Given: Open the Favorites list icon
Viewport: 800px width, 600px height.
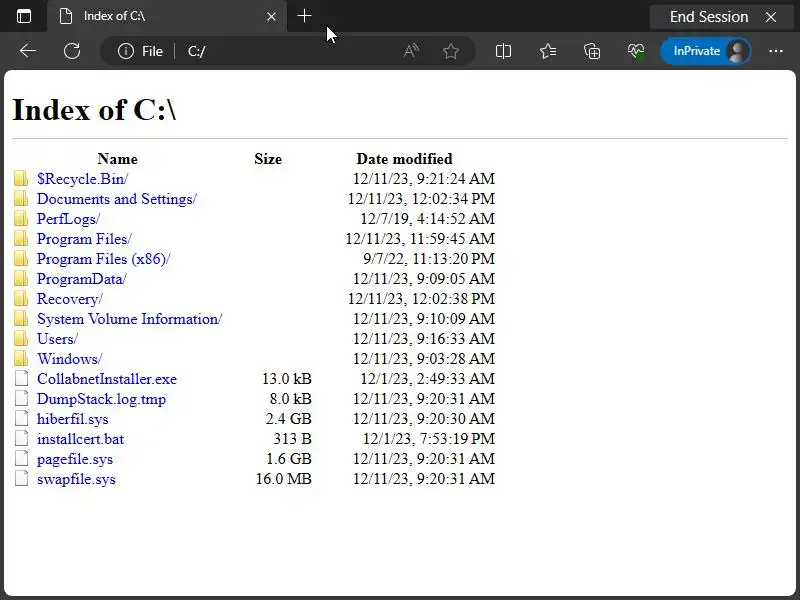Looking at the screenshot, I should tap(548, 51).
